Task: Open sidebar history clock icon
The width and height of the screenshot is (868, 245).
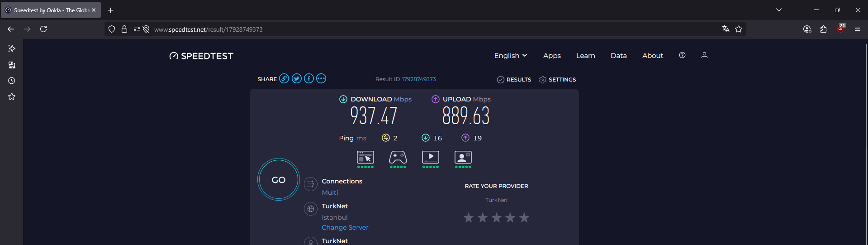Action: tap(12, 81)
